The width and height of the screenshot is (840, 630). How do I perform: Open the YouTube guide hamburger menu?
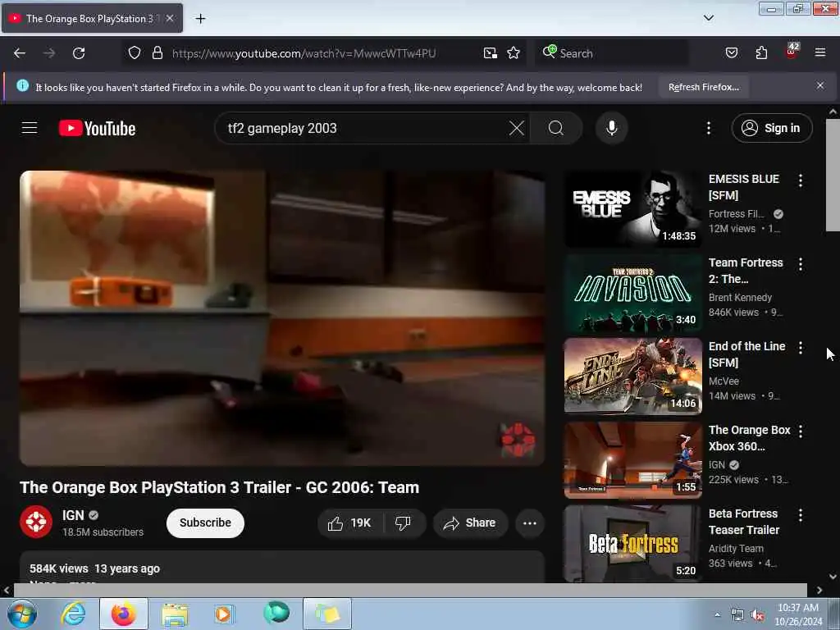pos(30,128)
